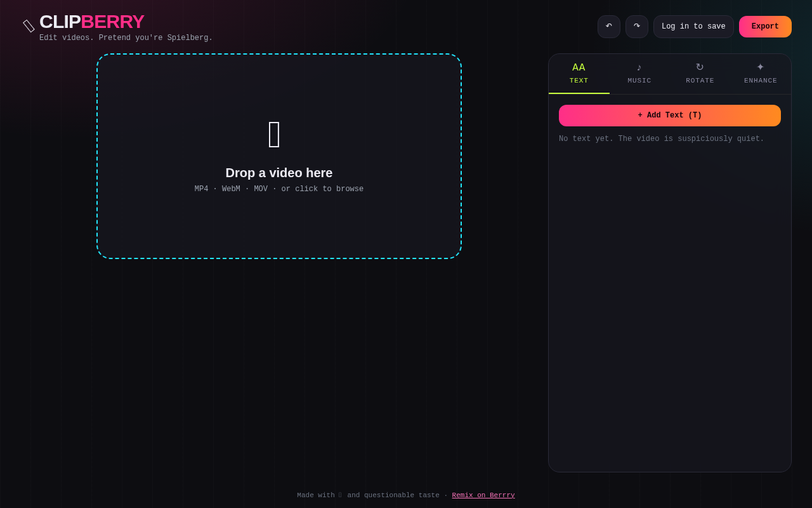
Task: Click the tagline 'Edit videos. Pretend you're Spielberg.'
Action: (x=126, y=38)
